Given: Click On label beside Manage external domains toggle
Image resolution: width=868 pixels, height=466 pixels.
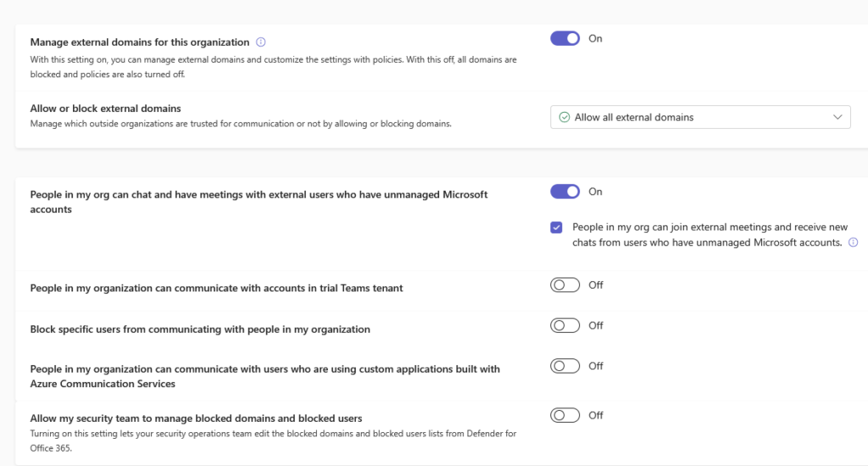Looking at the screenshot, I should click(595, 38).
